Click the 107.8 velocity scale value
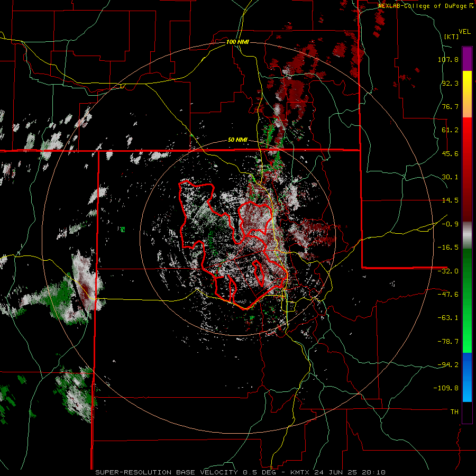 pyautogui.click(x=448, y=59)
